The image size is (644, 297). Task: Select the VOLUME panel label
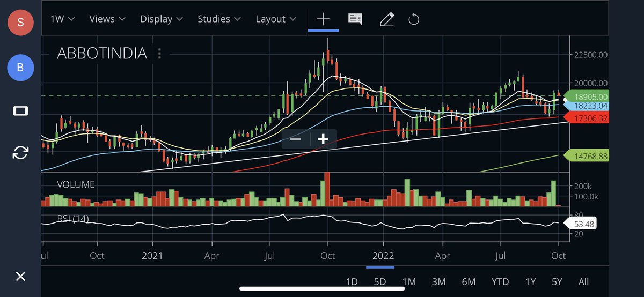point(76,184)
